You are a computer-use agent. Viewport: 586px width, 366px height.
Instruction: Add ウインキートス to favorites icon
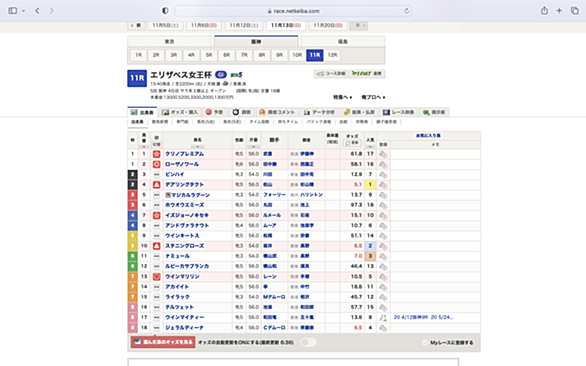pos(383,236)
